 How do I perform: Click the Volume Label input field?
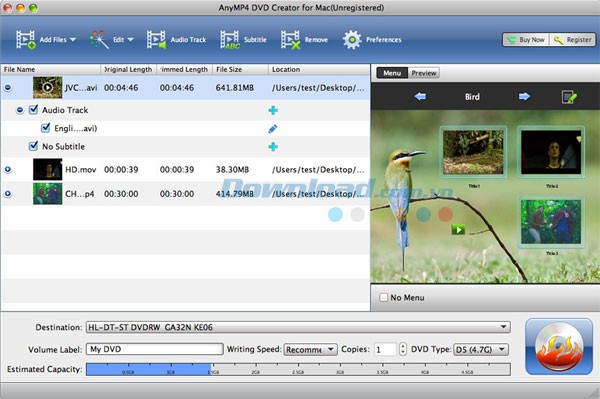pos(155,349)
